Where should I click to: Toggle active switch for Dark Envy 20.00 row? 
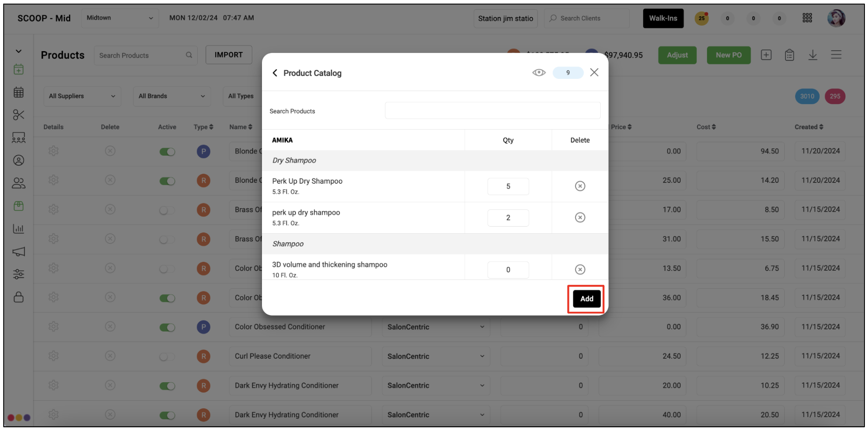[167, 386]
